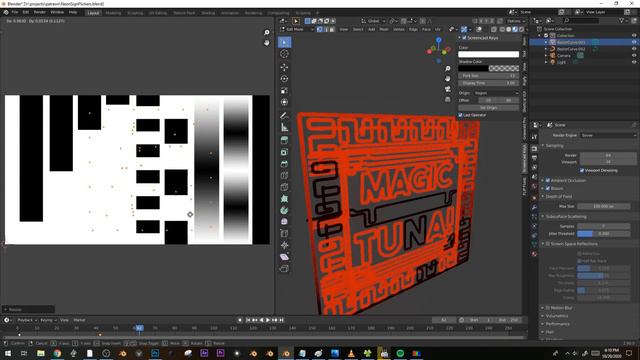Image resolution: width=640 pixels, height=360 pixels.
Task: Click the Set Origin button
Action: (x=489, y=108)
